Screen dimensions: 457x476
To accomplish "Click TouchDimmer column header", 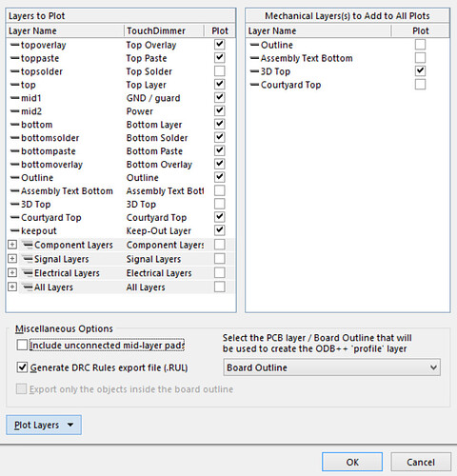I will (x=164, y=30).
